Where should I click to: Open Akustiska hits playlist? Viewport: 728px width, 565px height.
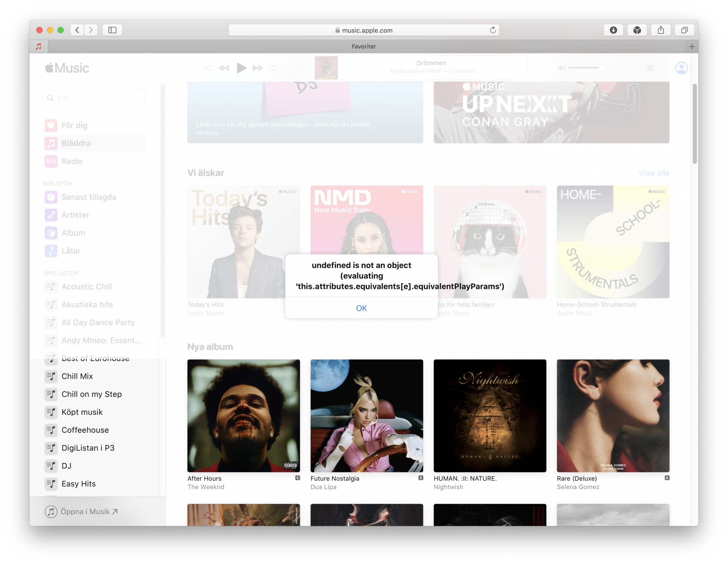94,305
